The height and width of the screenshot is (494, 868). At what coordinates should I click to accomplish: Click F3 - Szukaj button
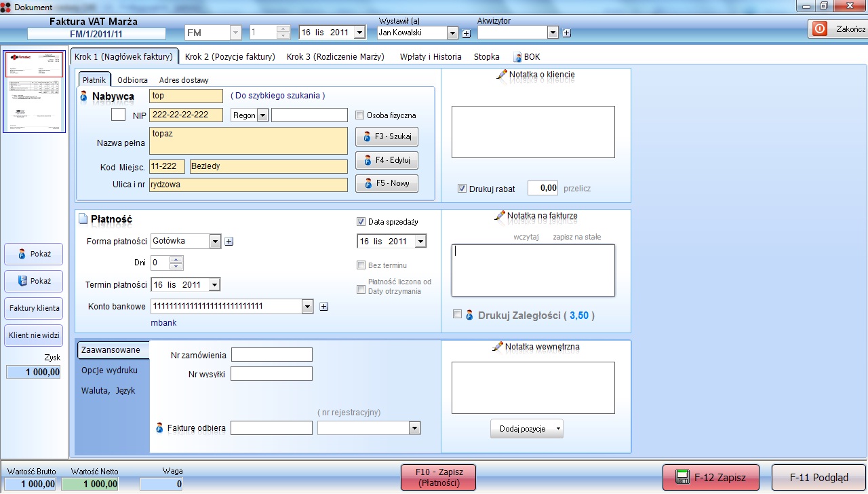coord(387,137)
